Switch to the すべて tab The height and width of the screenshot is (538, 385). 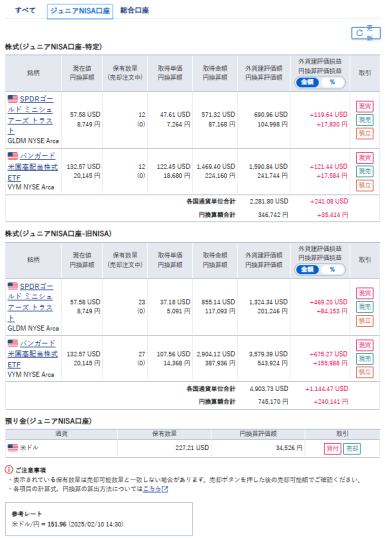(25, 11)
